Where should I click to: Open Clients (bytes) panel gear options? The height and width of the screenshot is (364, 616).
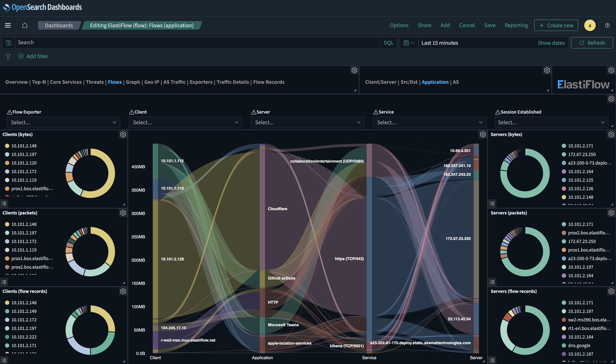click(x=123, y=134)
